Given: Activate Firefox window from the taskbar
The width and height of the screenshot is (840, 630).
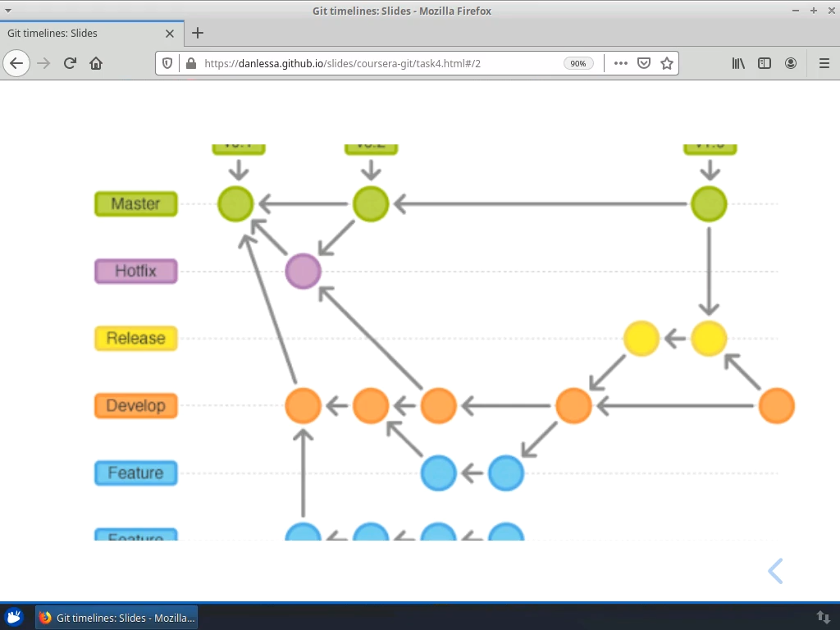Looking at the screenshot, I should (x=116, y=618).
